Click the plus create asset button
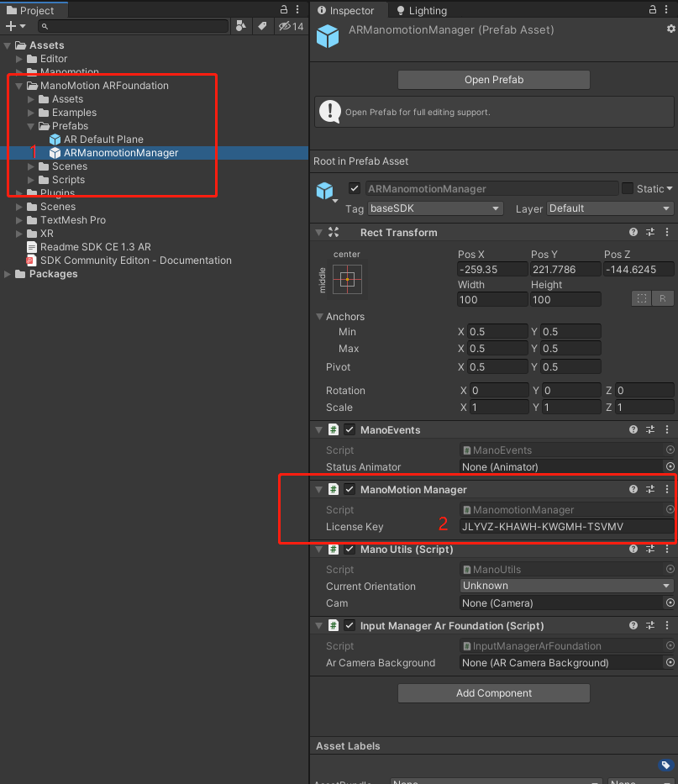678x784 pixels. coord(15,26)
